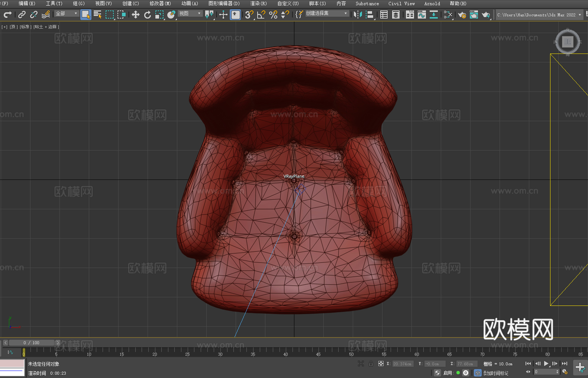Open the selection filter 全部 dropdown
The image size is (588, 378).
pyautogui.click(x=67, y=13)
